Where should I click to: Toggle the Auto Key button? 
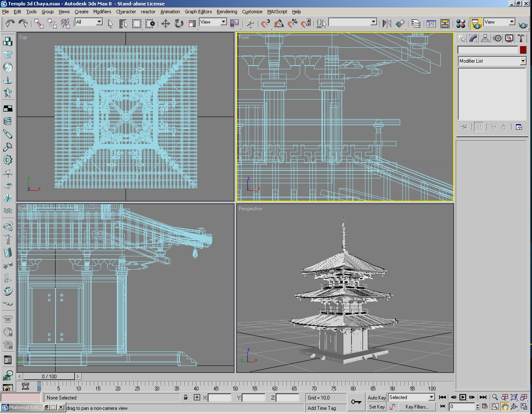[377, 397]
